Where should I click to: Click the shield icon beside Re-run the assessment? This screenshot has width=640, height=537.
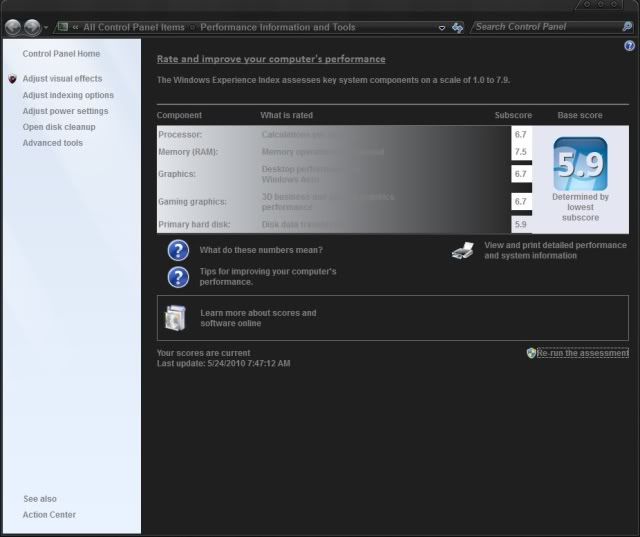531,353
